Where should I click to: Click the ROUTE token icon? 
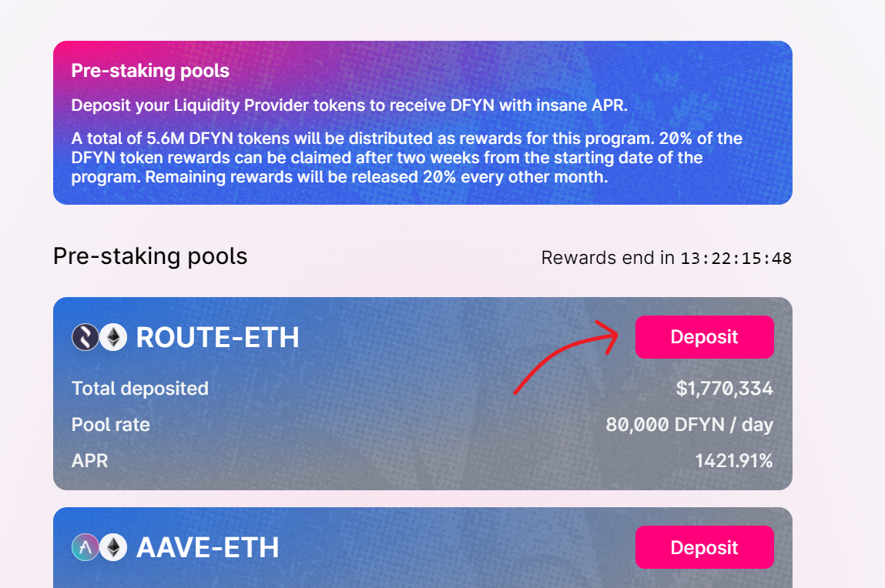pyautogui.click(x=85, y=337)
